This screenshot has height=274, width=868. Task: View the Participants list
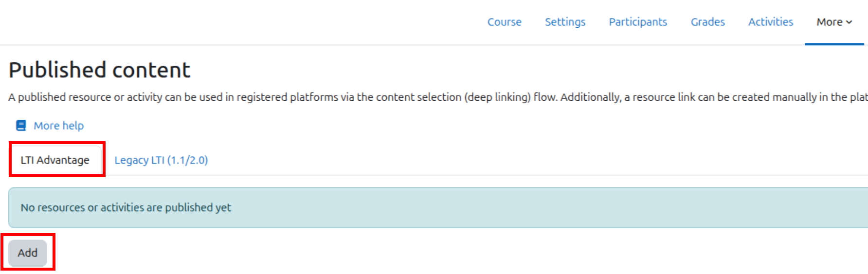[x=638, y=22]
